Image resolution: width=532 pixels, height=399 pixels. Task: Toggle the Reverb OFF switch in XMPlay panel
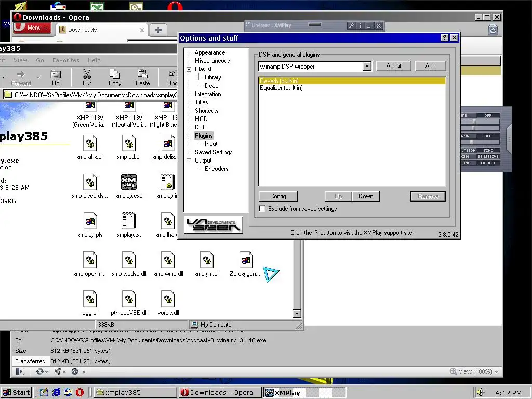pyautogui.click(x=487, y=116)
